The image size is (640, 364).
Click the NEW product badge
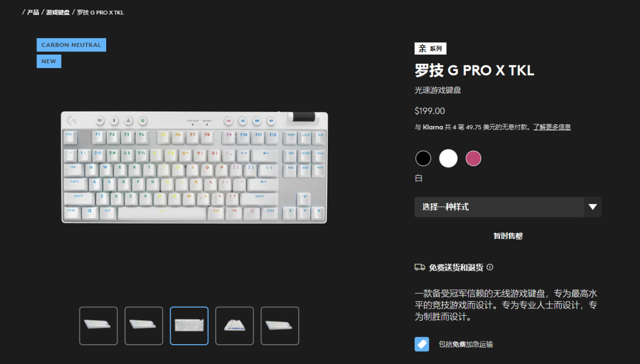point(49,61)
